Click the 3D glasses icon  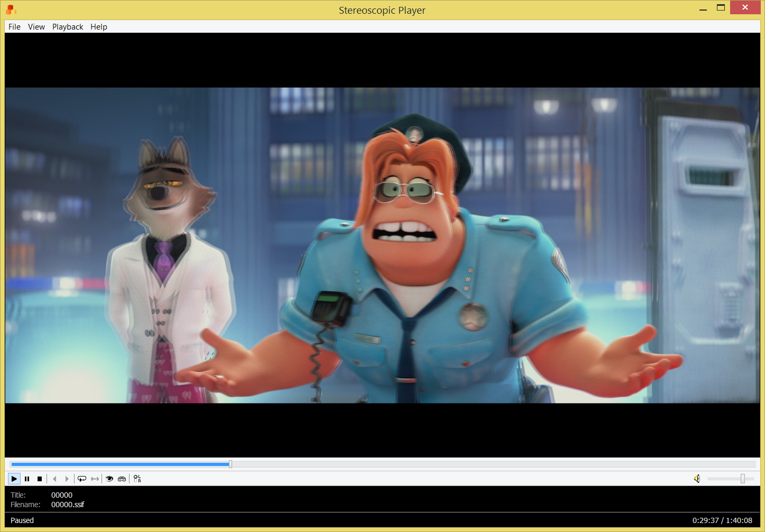(x=122, y=479)
